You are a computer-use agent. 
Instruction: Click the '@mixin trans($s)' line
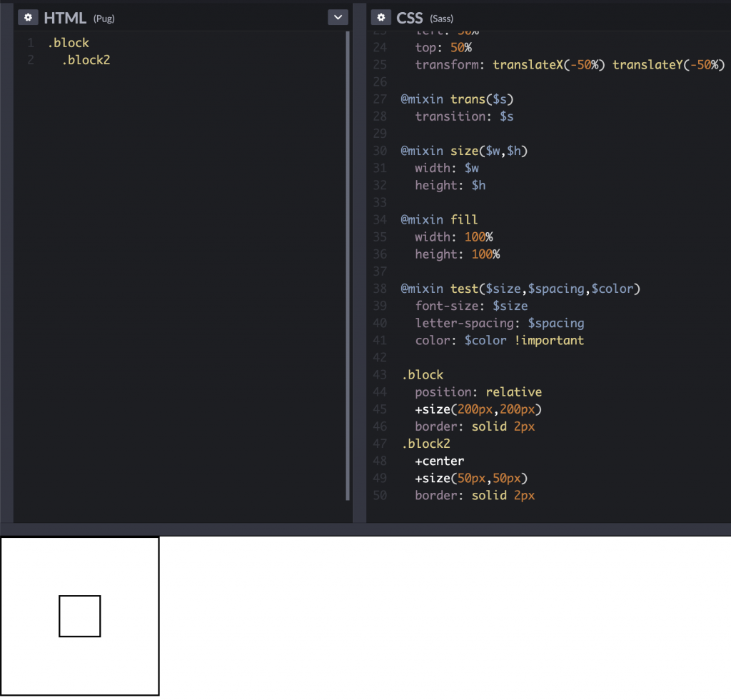coord(457,99)
